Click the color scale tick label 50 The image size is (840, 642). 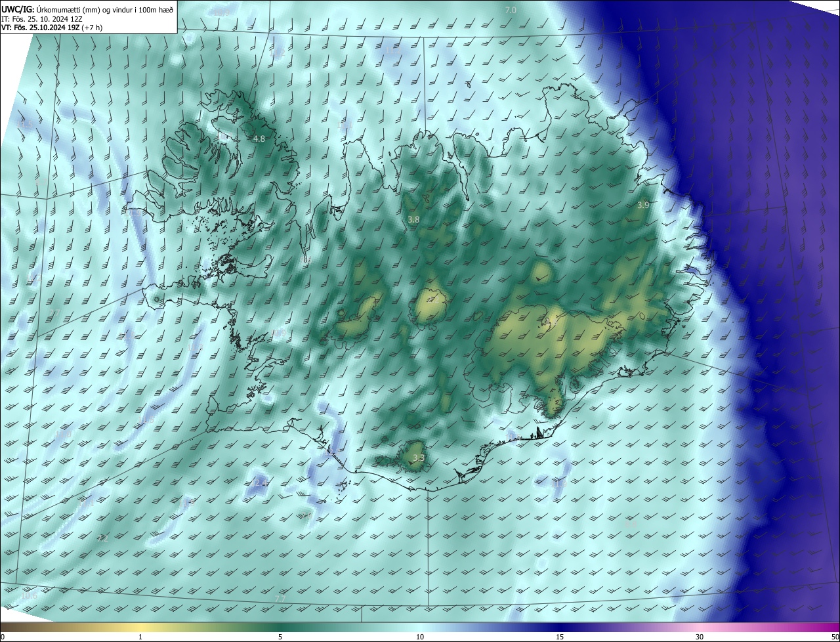point(835,637)
